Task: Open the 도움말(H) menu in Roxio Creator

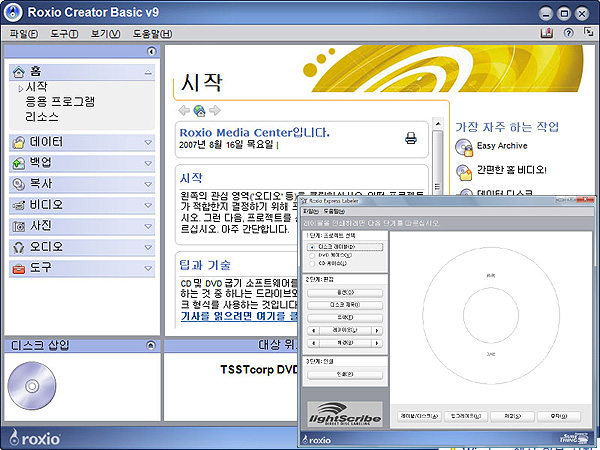Action: tap(152, 34)
